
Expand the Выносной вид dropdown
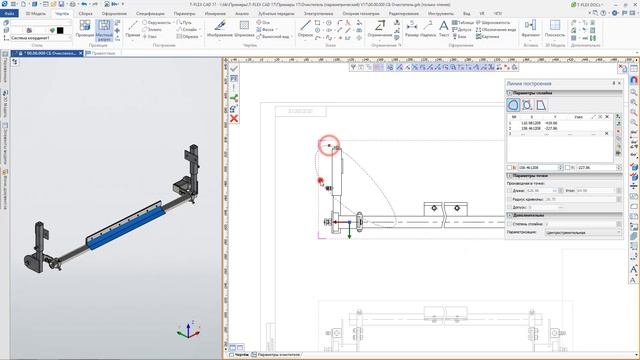pos(292,37)
